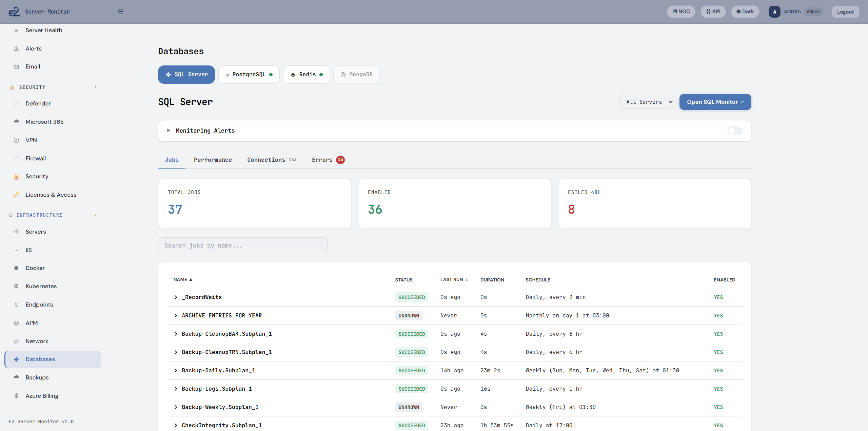Click the Docker sidebar icon
This screenshot has width=868, height=431.
pyautogui.click(x=17, y=268)
